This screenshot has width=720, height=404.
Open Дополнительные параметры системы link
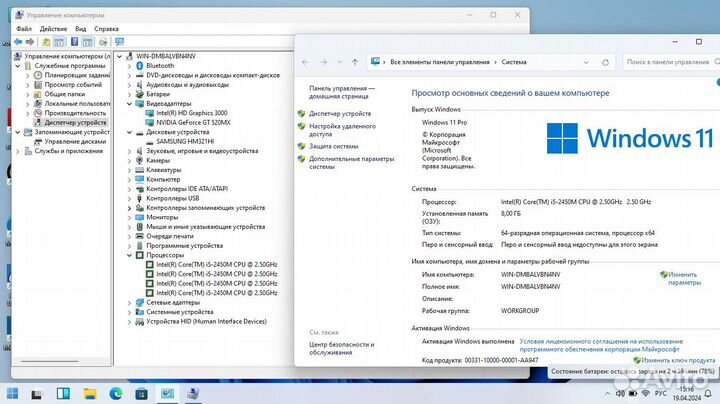(351, 163)
